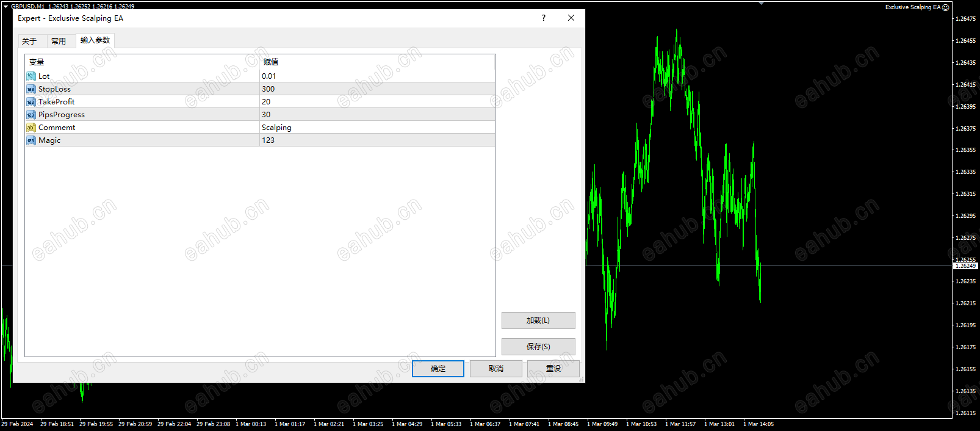
Task: Click the smiley icon beside Exclusive Scalping EA
Action: point(946,7)
